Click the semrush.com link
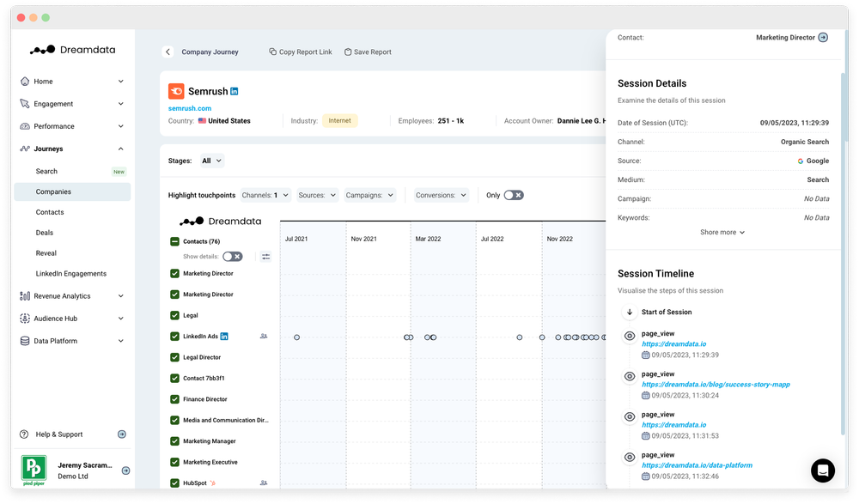The image size is (859, 504). coord(189,107)
